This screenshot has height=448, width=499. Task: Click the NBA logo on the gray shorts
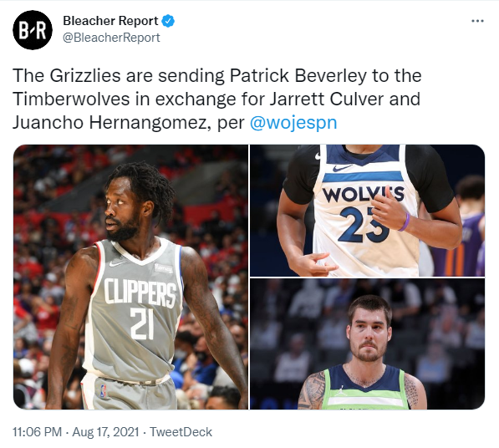[103, 391]
